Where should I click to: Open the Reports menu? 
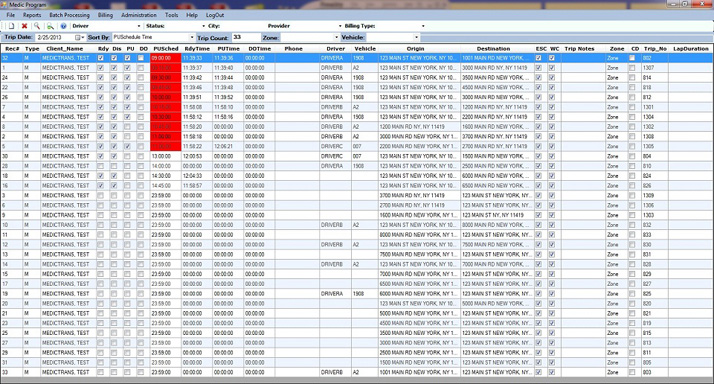click(x=32, y=15)
